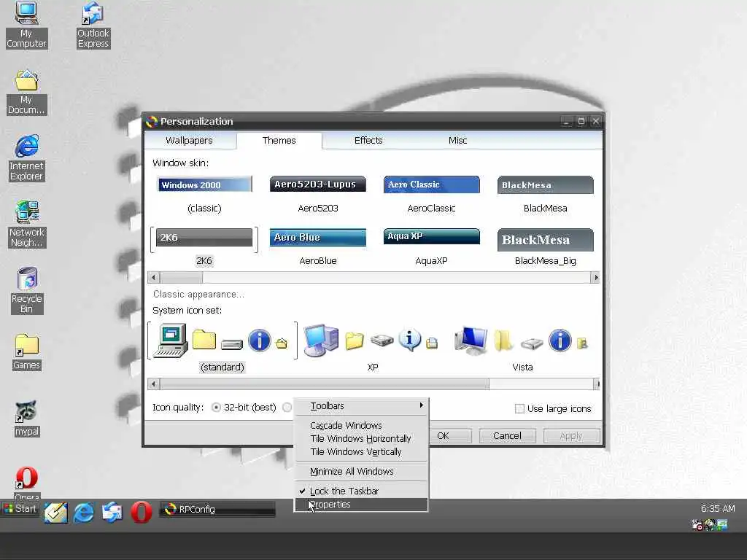Choose the Vista system icon set
The image size is (747, 560).
click(x=522, y=348)
